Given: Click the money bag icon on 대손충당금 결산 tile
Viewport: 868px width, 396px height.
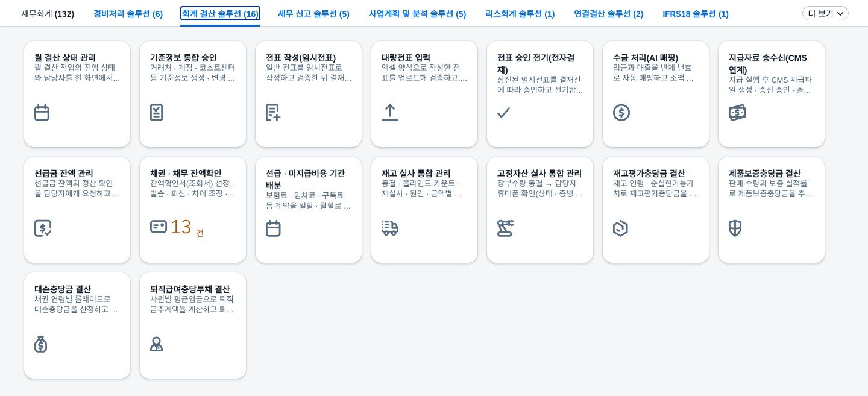Looking at the screenshot, I should (x=40, y=344).
